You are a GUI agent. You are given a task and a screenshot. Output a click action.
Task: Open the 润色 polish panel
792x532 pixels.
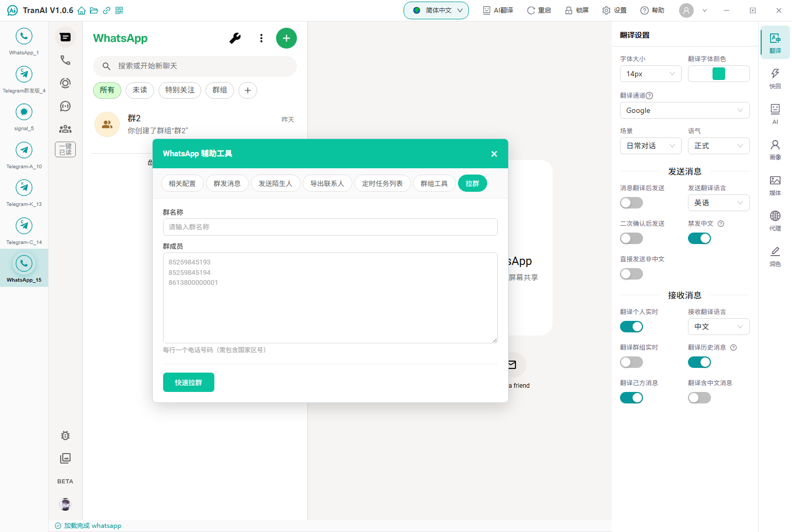click(775, 256)
